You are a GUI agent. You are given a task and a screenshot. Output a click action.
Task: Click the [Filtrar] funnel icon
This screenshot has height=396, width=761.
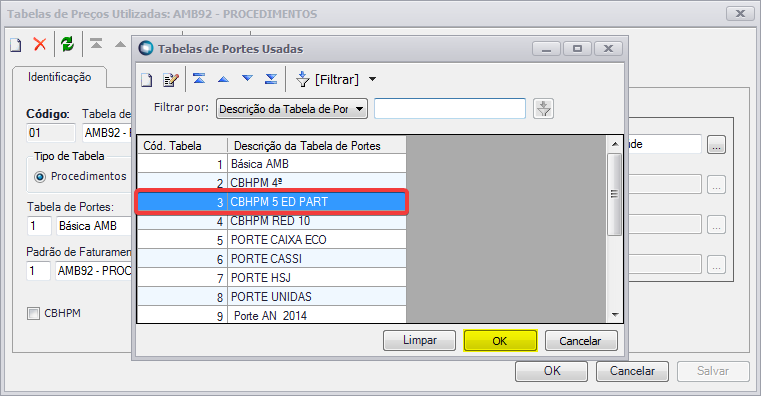pyautogui.click(x=302, y=79)
